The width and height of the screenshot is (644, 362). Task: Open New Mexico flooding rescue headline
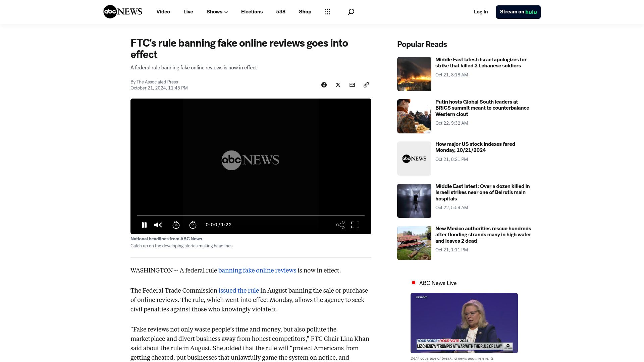point(483,235)
